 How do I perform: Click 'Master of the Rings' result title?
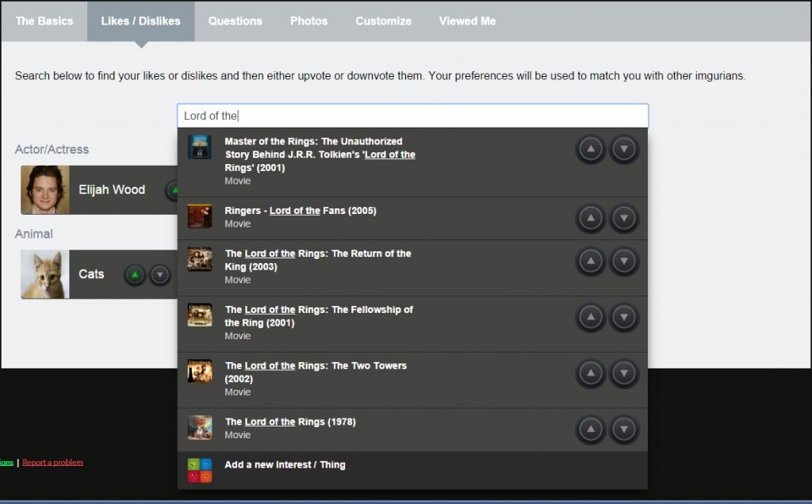coord(320,155)
